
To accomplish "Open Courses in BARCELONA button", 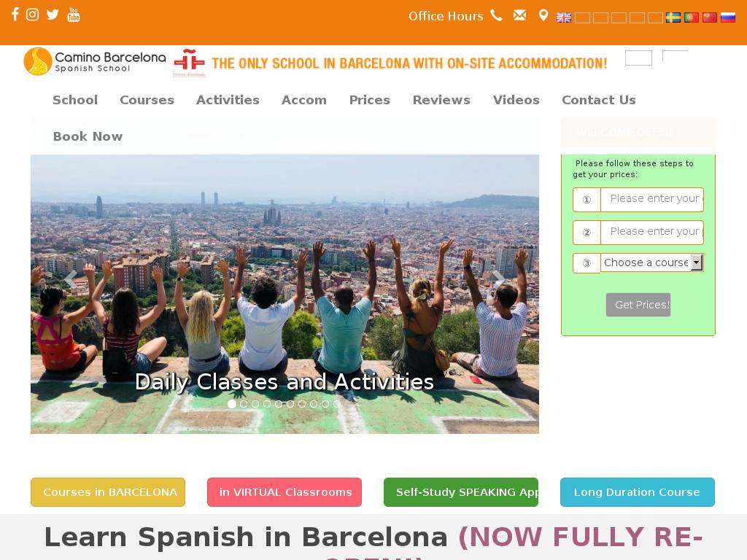I will [x=108, y=492].
